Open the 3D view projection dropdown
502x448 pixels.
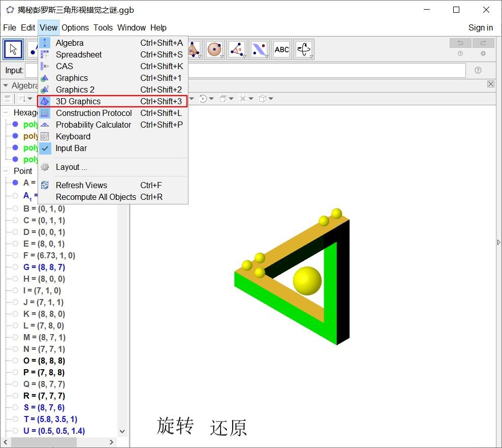point(265,99)
